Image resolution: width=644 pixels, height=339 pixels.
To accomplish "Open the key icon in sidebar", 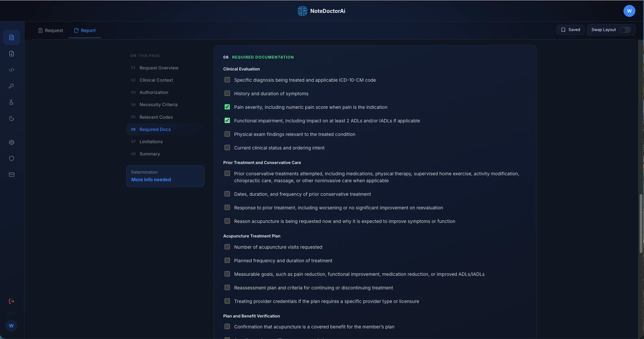I will click(x=12, y=86).
